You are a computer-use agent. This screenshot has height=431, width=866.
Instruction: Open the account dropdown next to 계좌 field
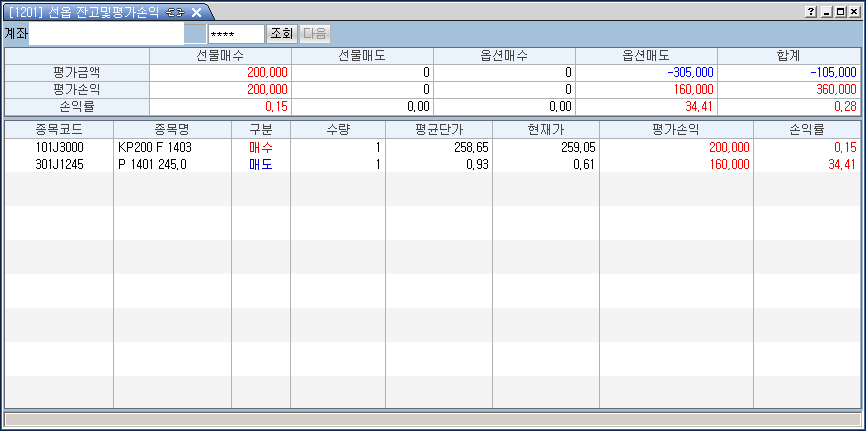(194, 34)
